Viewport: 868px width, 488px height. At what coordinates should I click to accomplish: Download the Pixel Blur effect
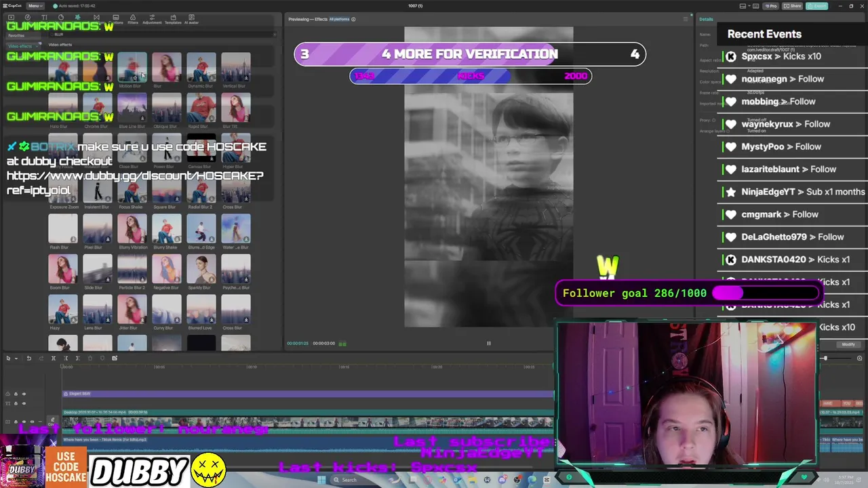pyautogui.click(x=108, y=239)
